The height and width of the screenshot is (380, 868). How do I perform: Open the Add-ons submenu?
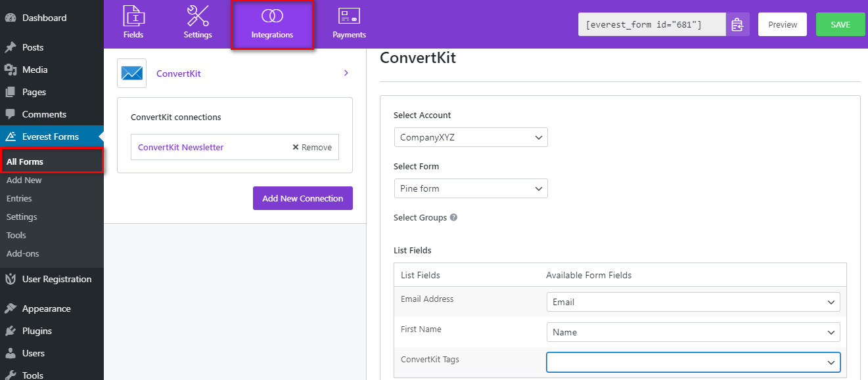point(23,253)
